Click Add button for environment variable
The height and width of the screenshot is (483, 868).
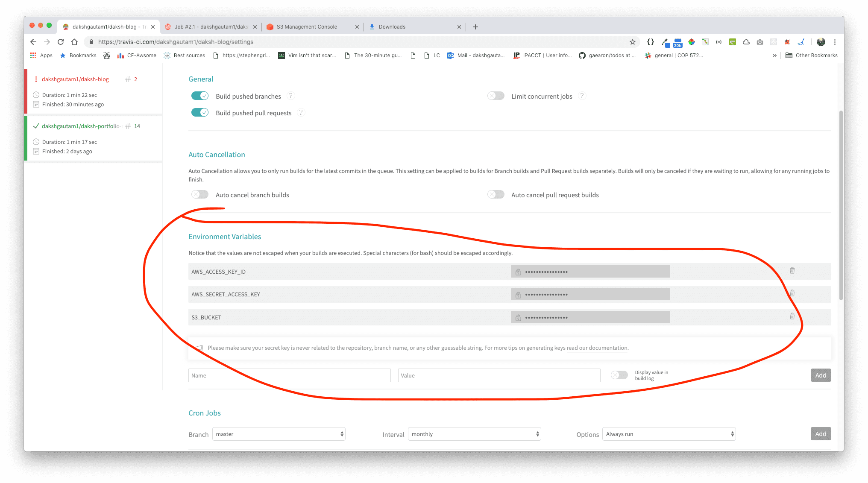pyautogui.click(x=821, y=375)
